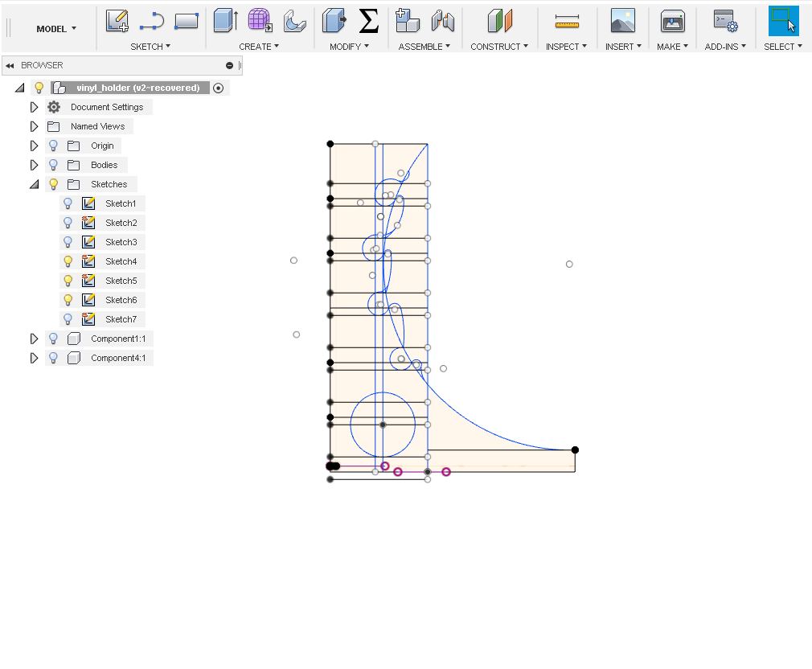This screenshot has width=812, height=669.
Task: Click the Measure ruler icon
Action: [567, 22]
